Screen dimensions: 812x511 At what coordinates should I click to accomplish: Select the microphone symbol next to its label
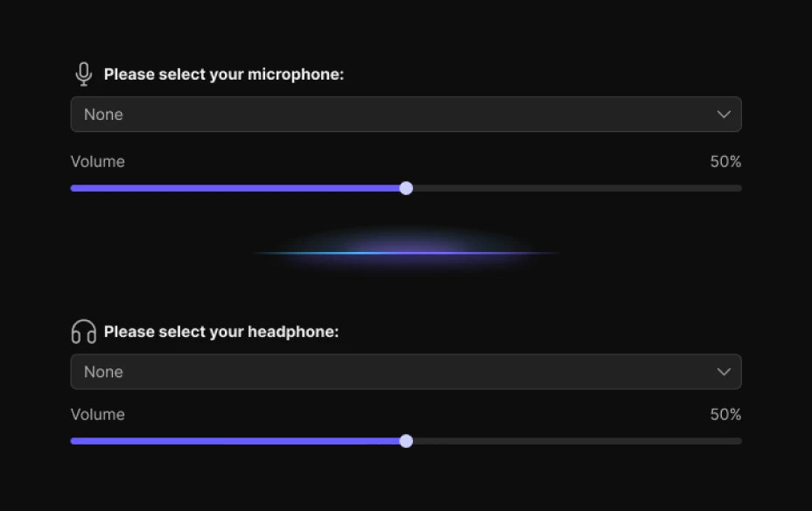point(83,73)
